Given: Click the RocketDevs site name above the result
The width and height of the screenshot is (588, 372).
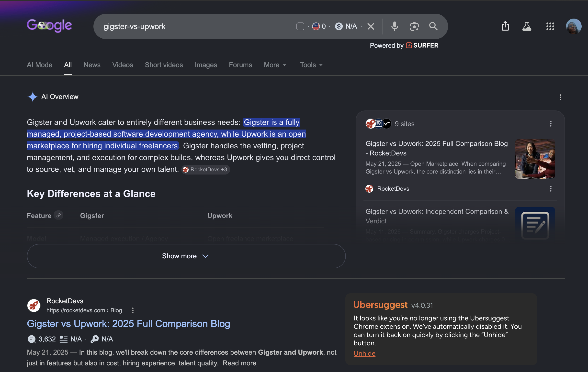Looking at the screenshot, I should point(65,301).
